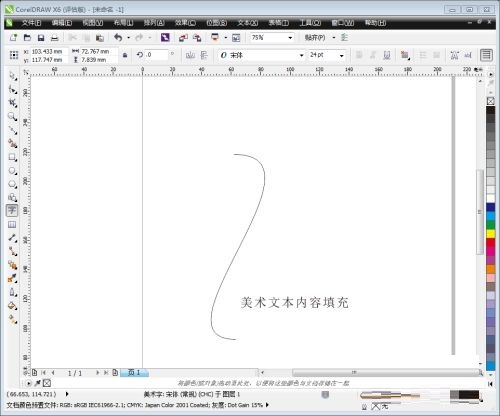Expand the cursor coordinates status arrow
This screenshot has height=416, width=500.
[67, 394]
